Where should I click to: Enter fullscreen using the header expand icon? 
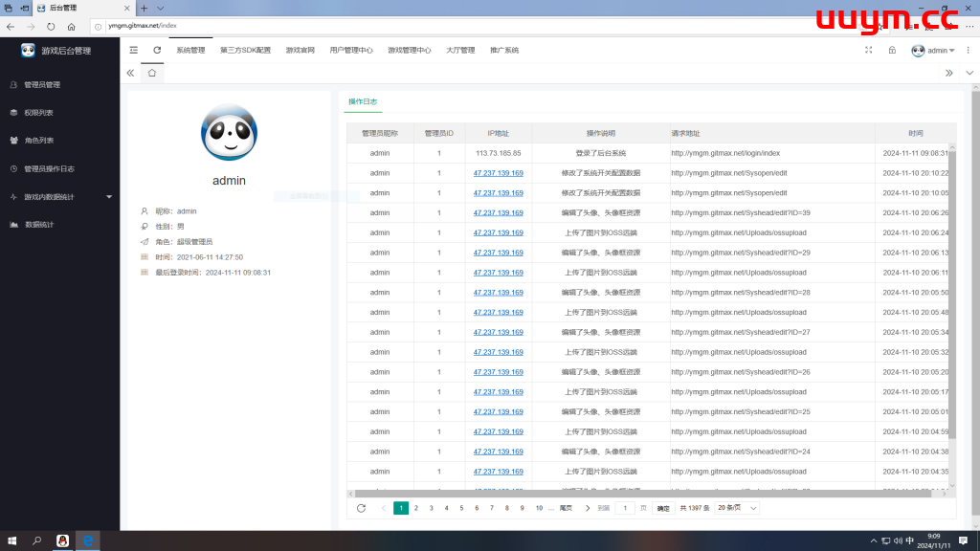(x=868, y=50)
